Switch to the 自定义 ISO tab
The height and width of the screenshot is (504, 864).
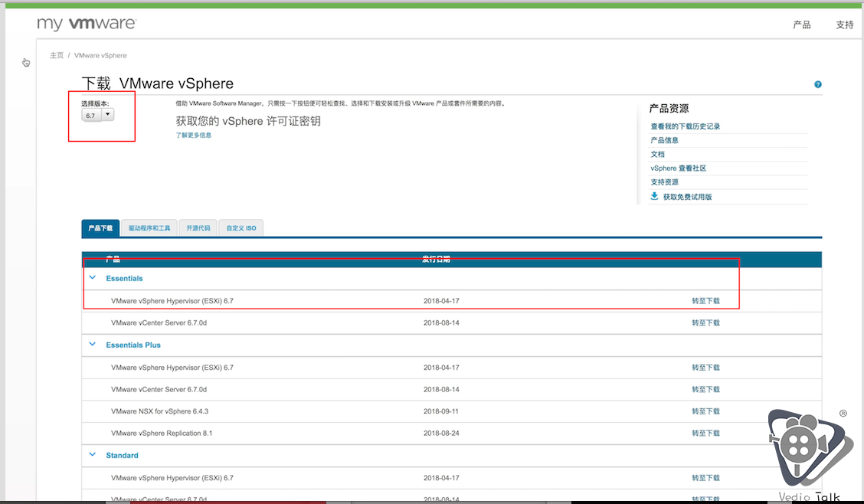(241, 228)
